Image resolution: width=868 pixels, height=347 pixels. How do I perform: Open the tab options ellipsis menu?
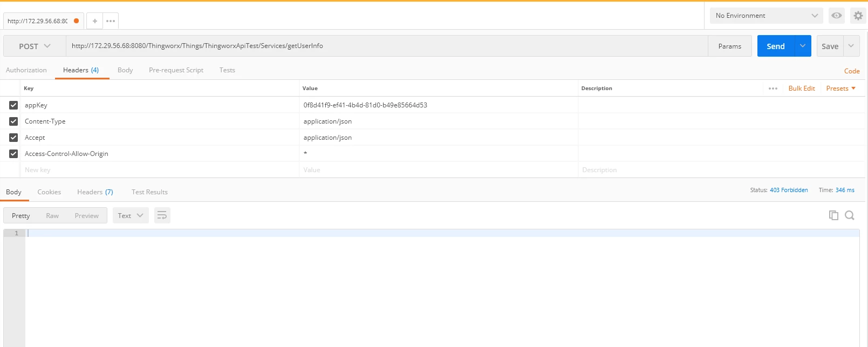111,21
